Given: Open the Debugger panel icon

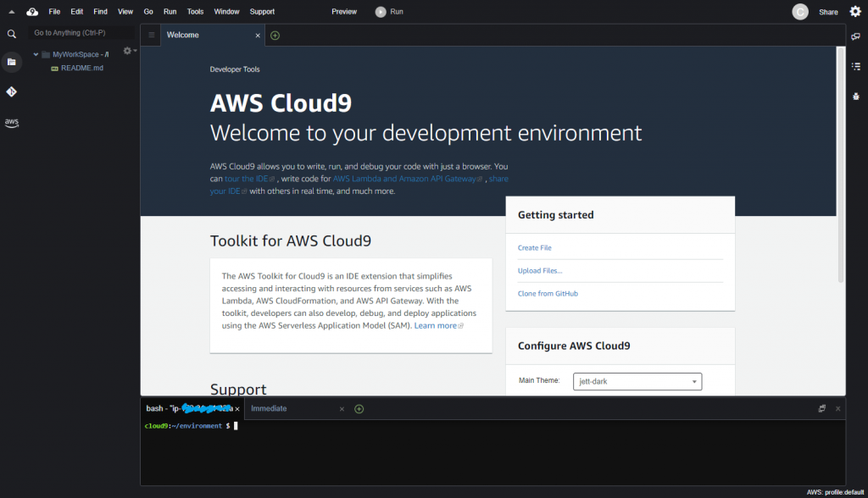Looking at the screenshot, I should (x=856, y=97).
